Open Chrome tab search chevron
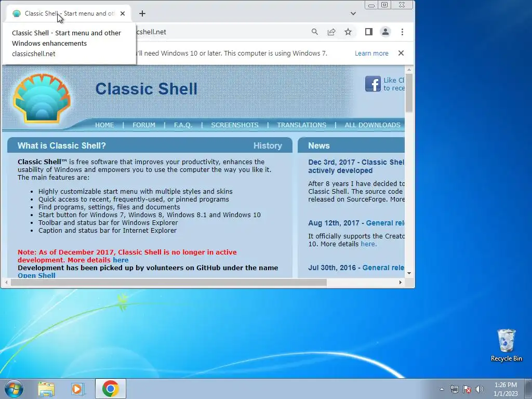532x399 pixels. pos(353,14)
